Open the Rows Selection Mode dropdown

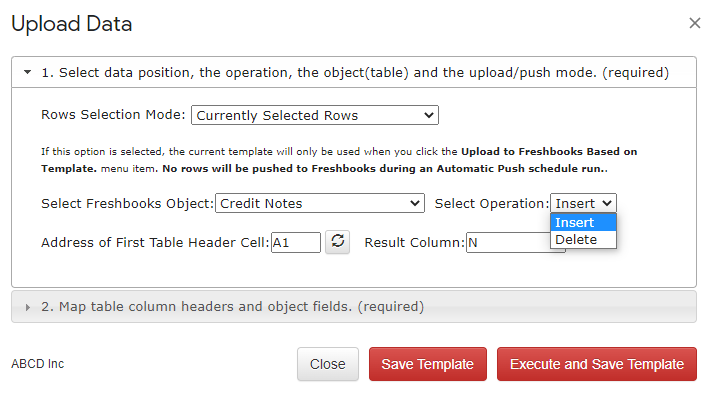(314, 115)
